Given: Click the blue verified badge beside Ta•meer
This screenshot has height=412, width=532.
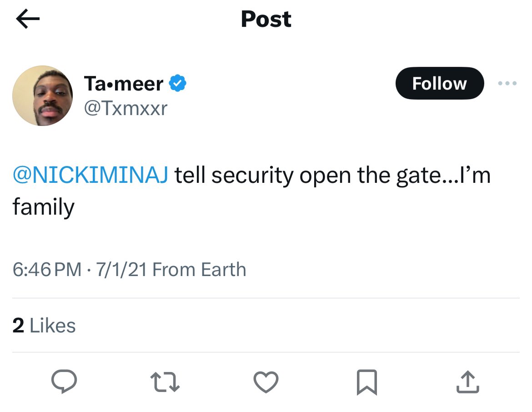Looking at the screenshot, I should [178, 84].
